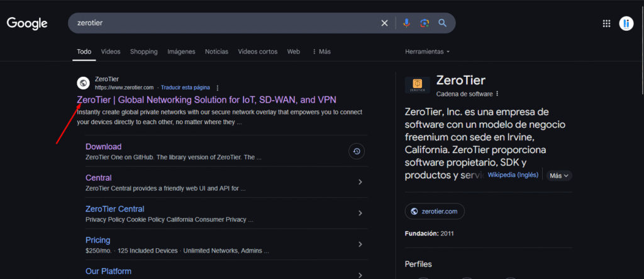Expand the Más description in knowledge panel
This screenshot has height=279, width=644.
tap(558, 176)
